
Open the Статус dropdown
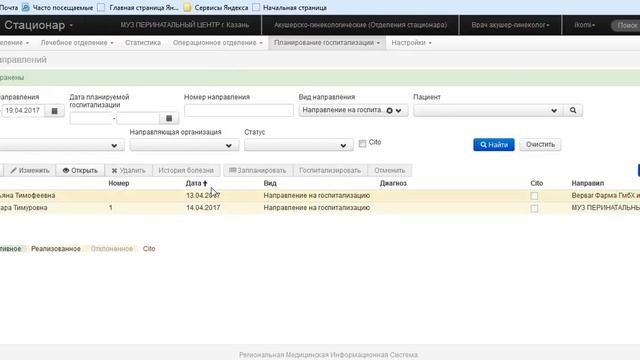tap(299, 145)
